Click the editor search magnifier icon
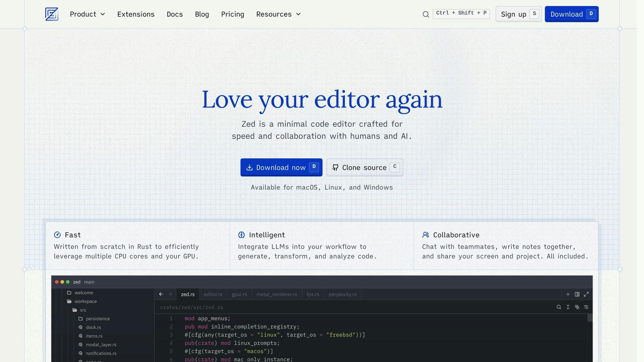Screen dimensions: 644x362 tap(559, 307)
